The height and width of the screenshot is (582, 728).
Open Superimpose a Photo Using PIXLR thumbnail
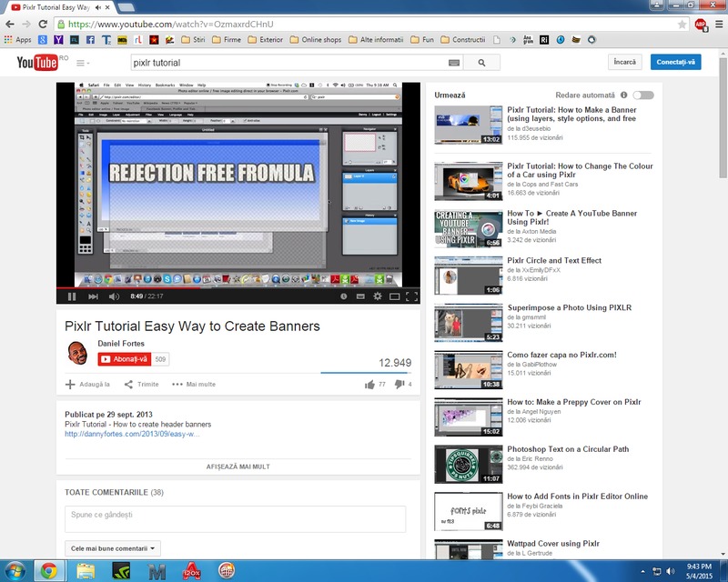[468, 323]
